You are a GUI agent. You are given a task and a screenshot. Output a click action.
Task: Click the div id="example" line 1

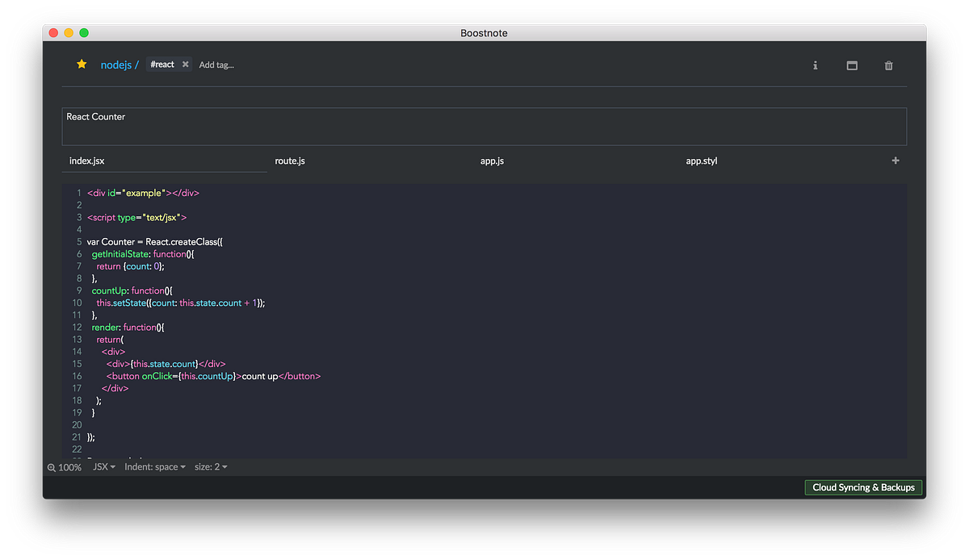(x=143, y=193)
